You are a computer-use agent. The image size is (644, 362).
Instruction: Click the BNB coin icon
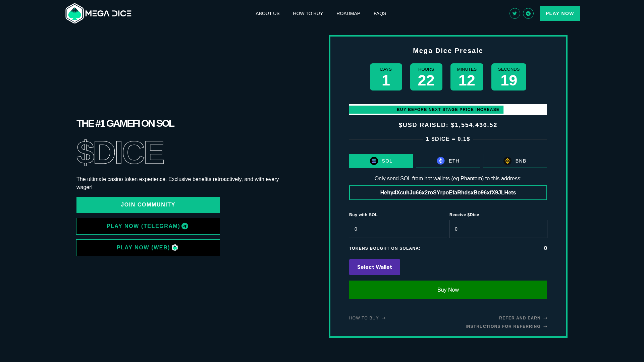pos(507,161)
